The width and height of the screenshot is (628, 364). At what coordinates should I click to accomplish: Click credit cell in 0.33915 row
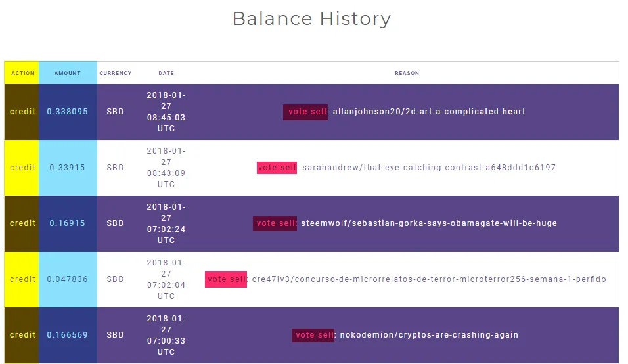22,168
